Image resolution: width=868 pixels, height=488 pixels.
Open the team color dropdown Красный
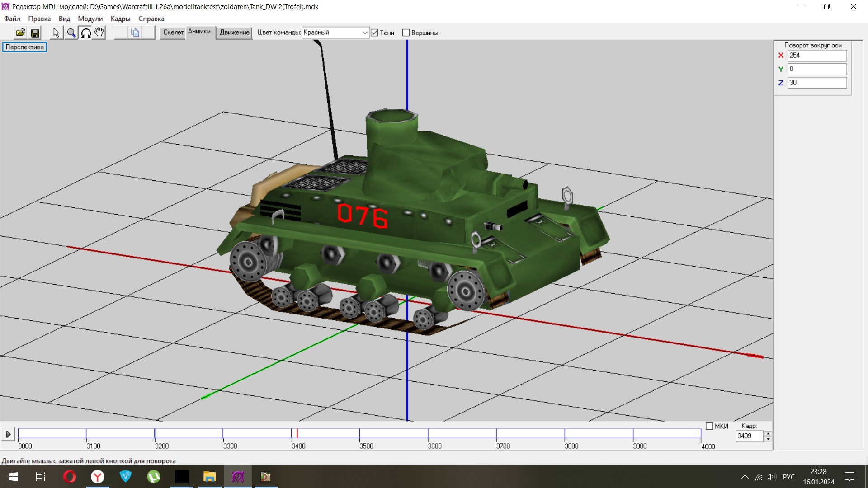[364, 33]
